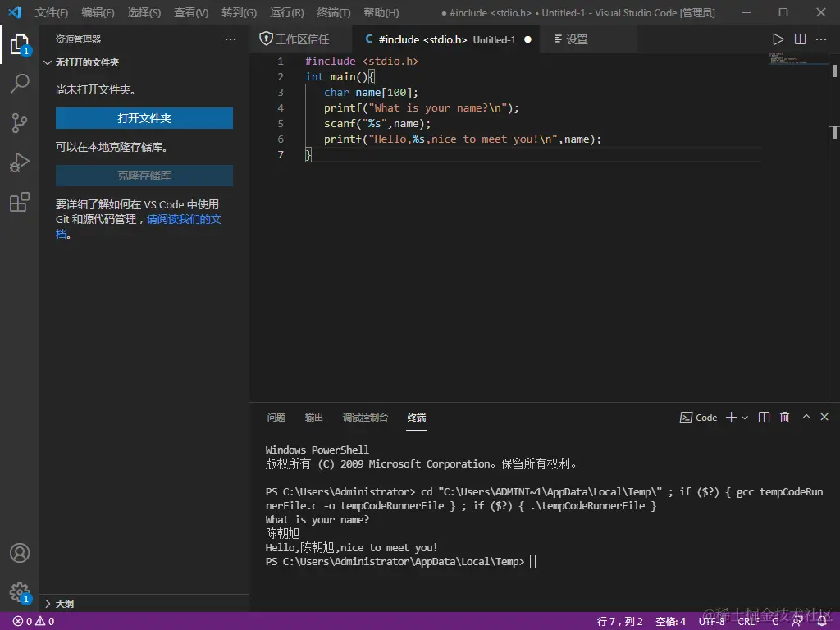Open the Search view icon

pyautogui.click(x=20, y=83)
